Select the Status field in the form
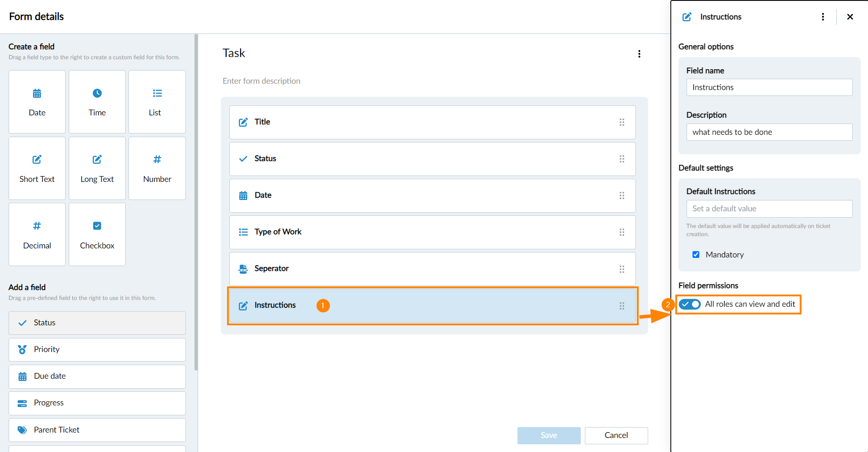 (432, 159)
